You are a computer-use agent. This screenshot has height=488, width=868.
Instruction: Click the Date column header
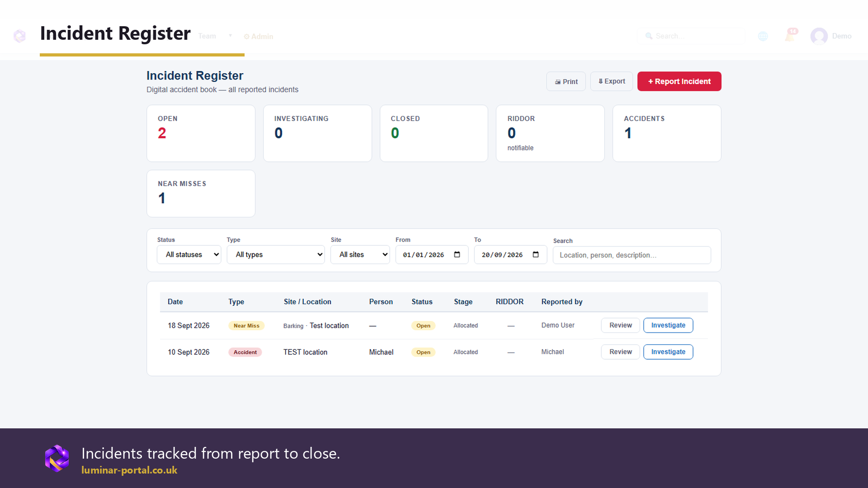pyautogui.click(x=175, y=302)
